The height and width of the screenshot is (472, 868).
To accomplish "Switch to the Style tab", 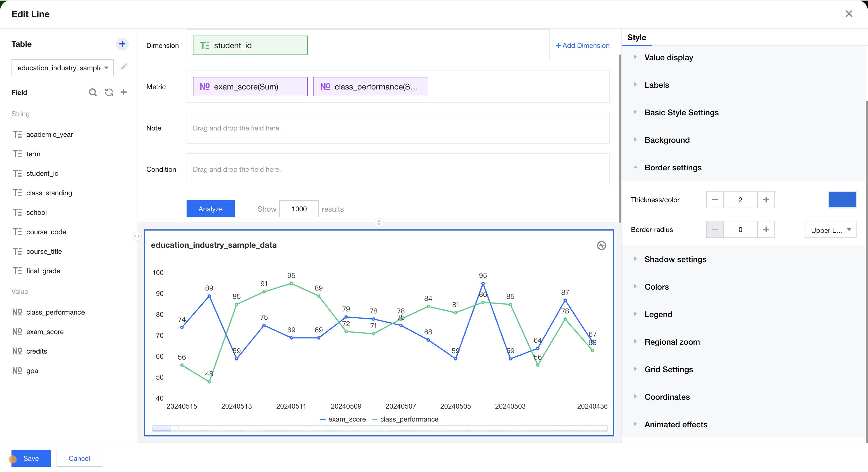I will tap(637, 37).
